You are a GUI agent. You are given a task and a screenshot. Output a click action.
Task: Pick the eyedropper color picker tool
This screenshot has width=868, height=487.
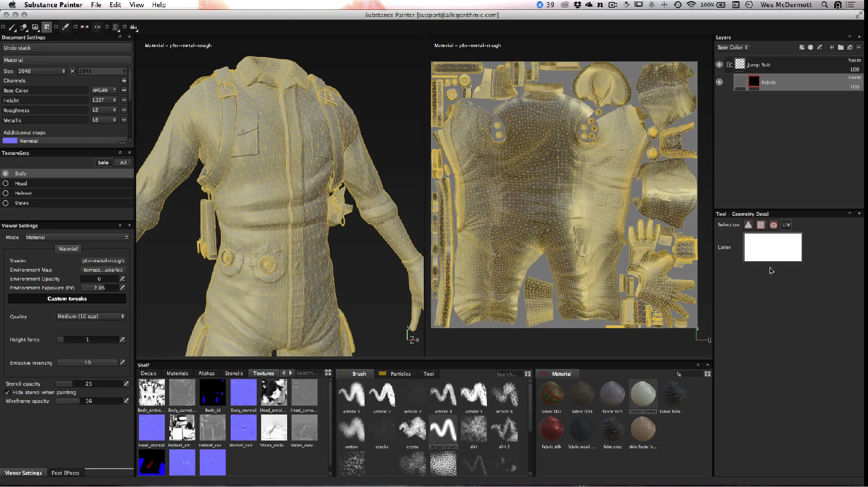[65, 27]
